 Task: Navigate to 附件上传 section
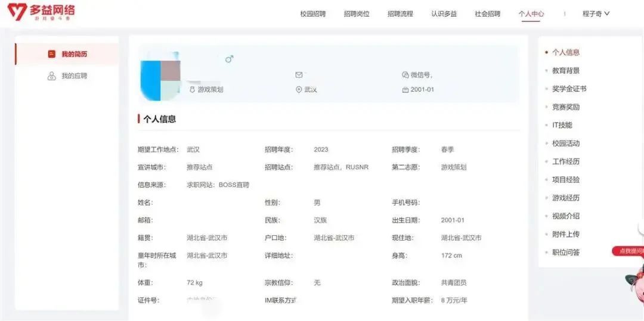click(x=565, y=234)
